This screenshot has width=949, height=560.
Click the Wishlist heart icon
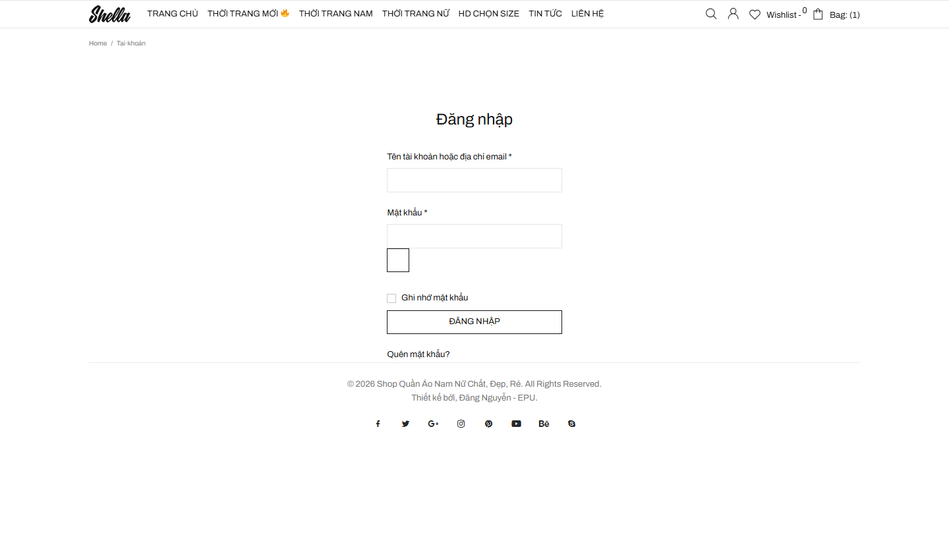pos(755,14)
